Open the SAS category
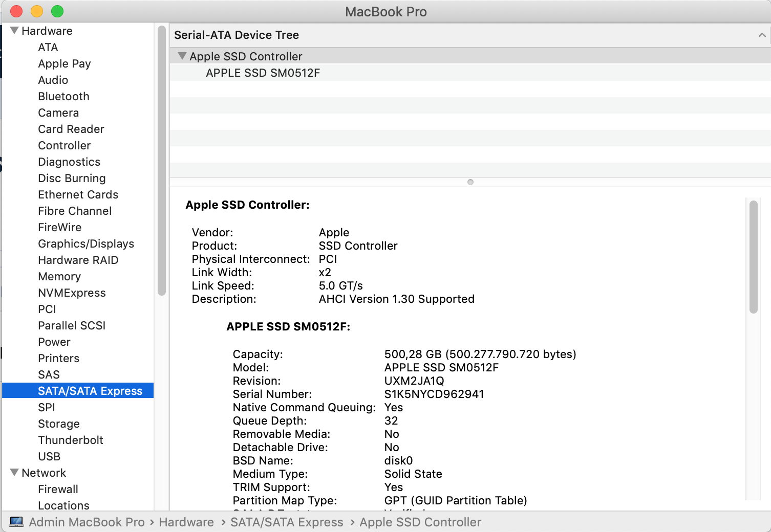Viewport: 771px width, 532px height. click(49, 374)
